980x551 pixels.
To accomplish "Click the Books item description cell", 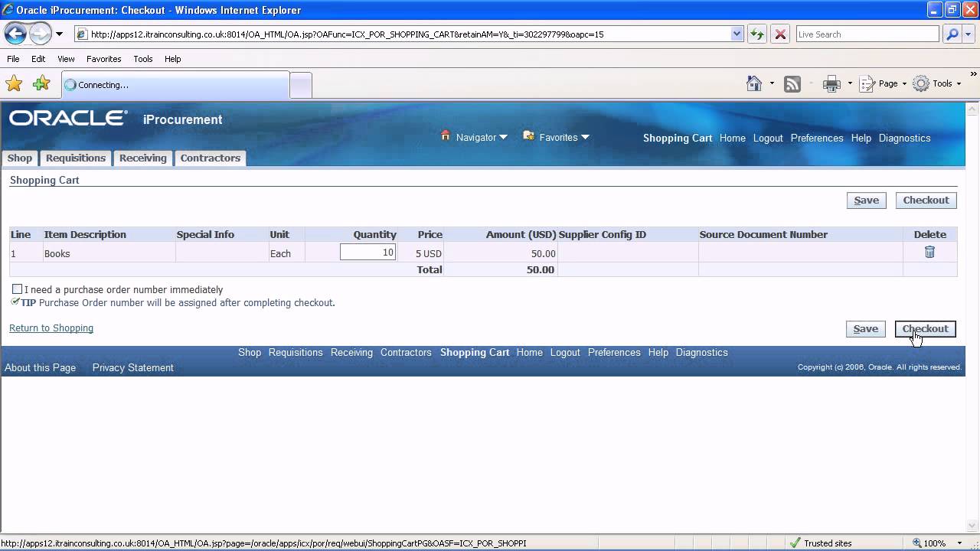I will [x=109, y=253].
